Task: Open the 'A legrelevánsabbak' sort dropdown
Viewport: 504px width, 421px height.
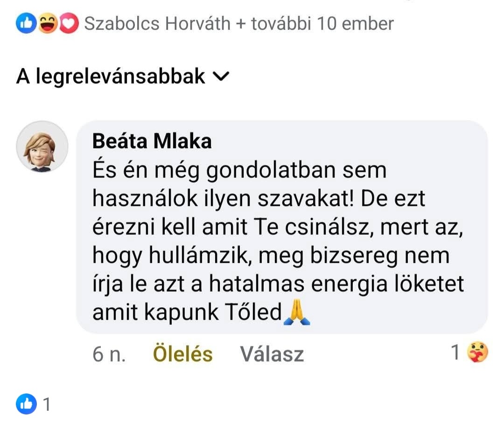Action: pos(111,76)
